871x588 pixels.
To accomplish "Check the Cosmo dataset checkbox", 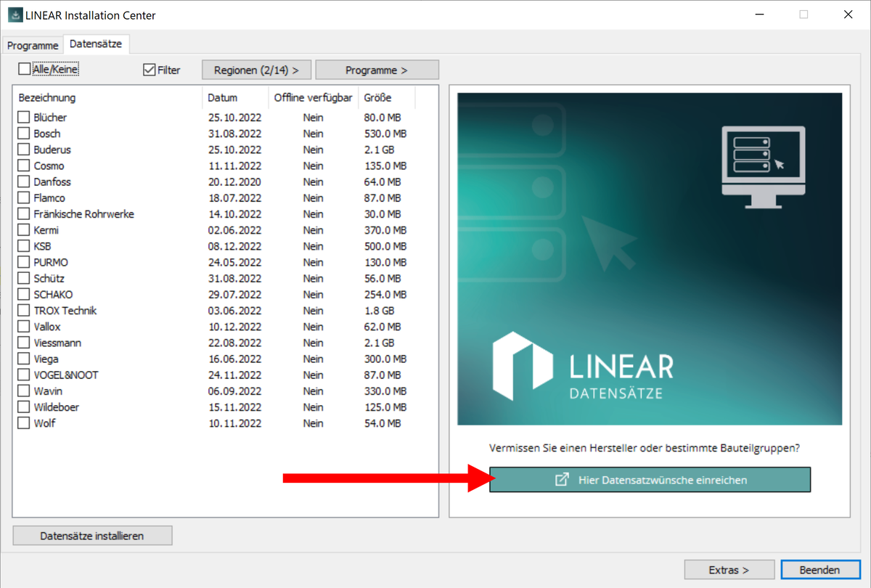I will coord(24,166).
